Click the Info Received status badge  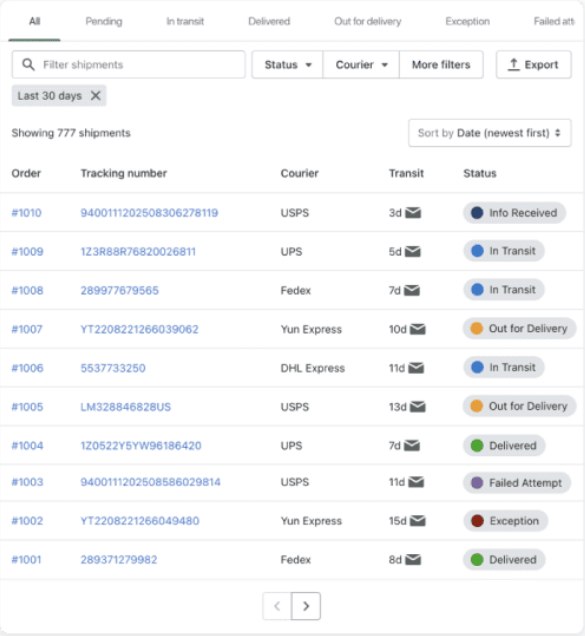[514, 213]
